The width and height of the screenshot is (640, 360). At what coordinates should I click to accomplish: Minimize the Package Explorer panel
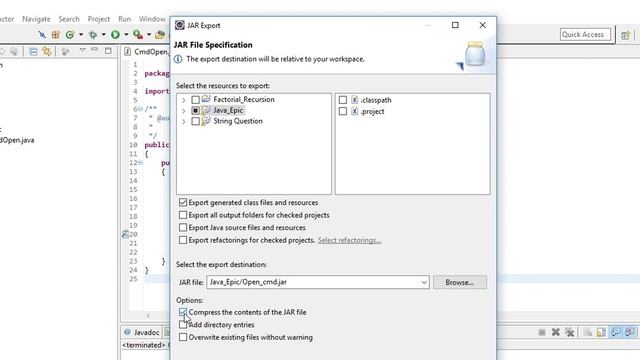pos(95,49)
